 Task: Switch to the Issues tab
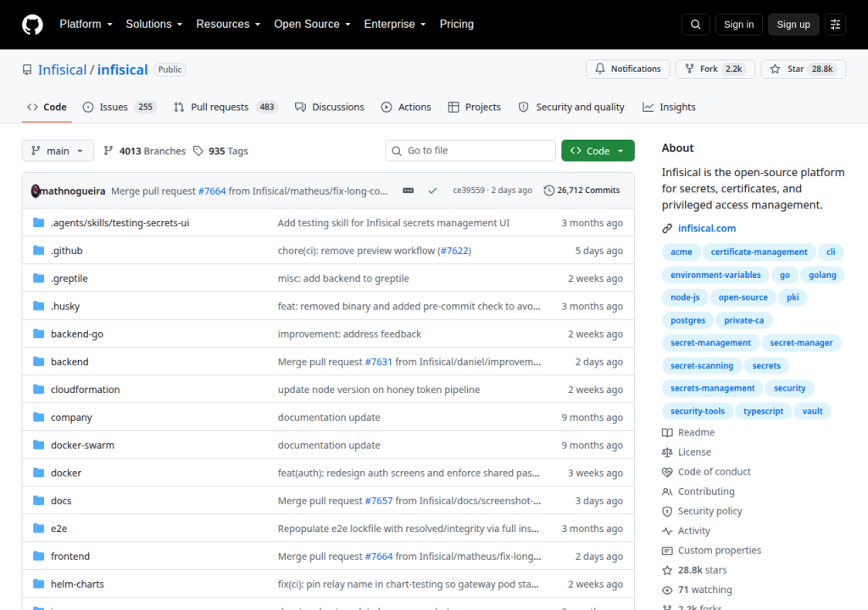click(x=120, y=107)
